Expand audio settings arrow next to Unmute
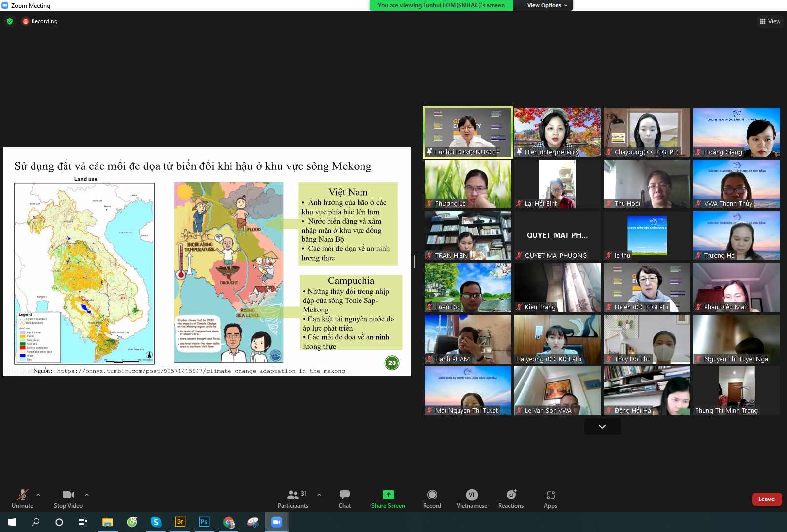Screen dimensions: 787x532 tap(38, 495)
